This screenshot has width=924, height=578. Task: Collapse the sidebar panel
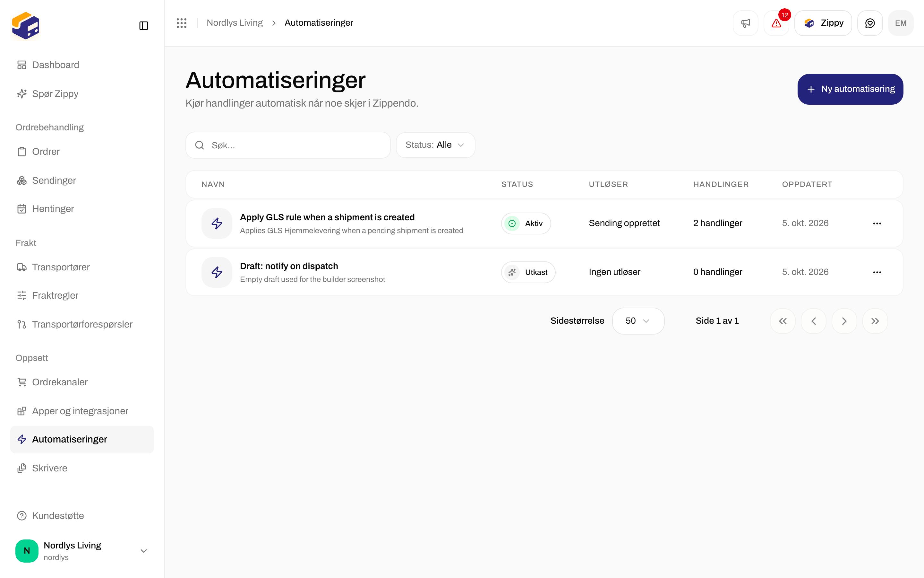tap(143, 26)
